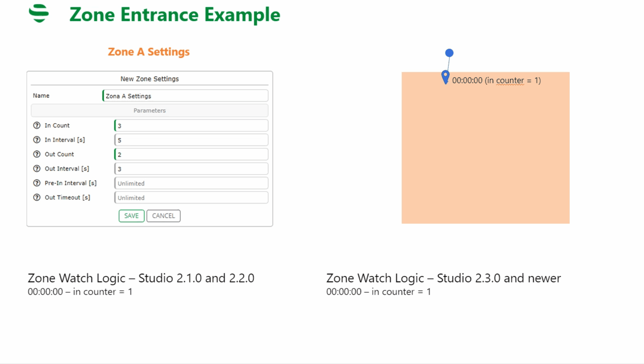This screenshot has width=644, height=364.
Task: Click the 'Out Count' label text
Action: click(59, 154)
